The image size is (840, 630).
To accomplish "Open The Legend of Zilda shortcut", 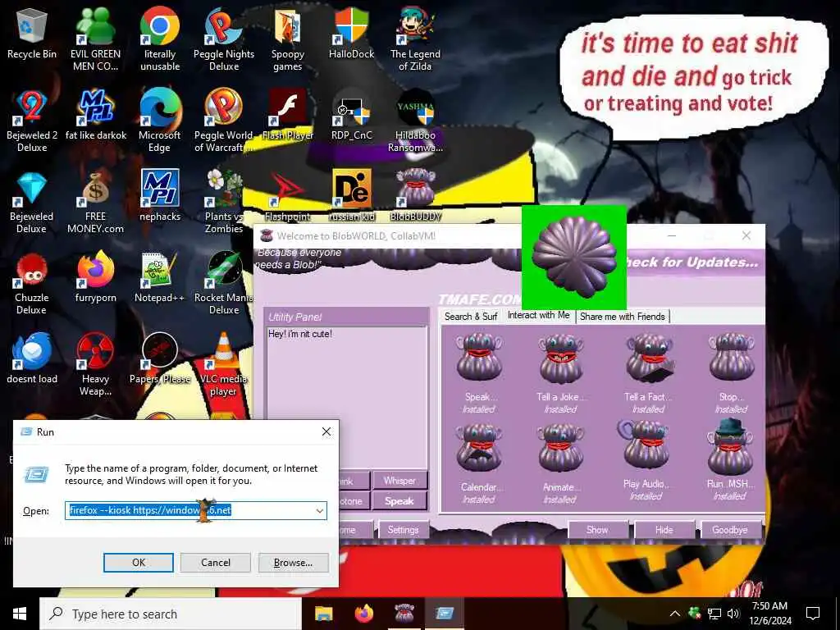I will tap(415, 39).
